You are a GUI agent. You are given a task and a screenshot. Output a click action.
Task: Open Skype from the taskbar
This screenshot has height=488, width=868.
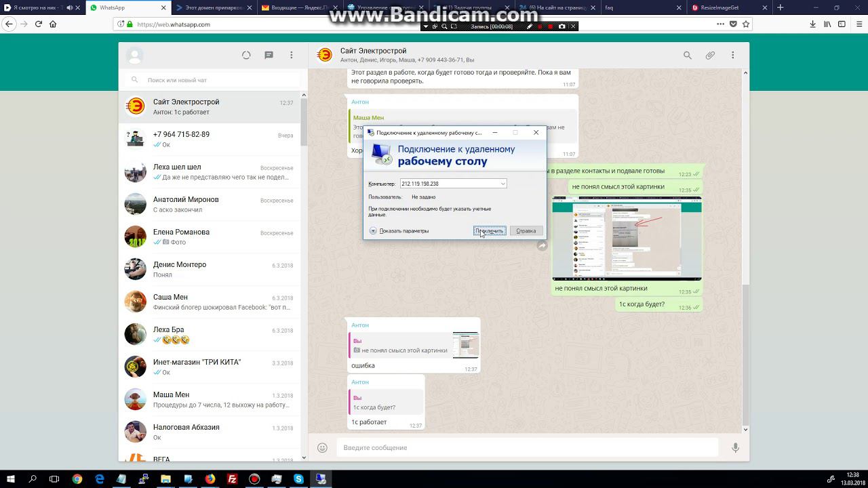pos(298,479)
